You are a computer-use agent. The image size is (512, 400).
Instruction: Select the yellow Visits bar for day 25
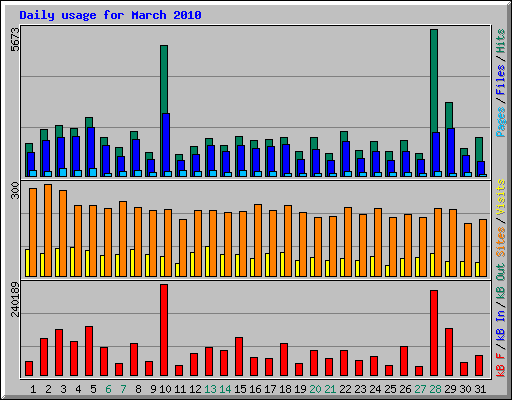[387, 271]
